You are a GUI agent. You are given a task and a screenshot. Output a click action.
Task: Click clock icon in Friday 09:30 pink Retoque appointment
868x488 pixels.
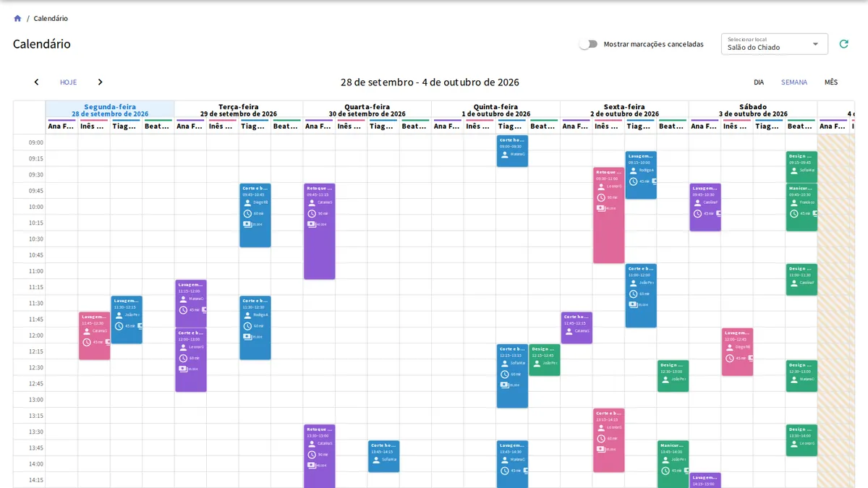[601, 197]
